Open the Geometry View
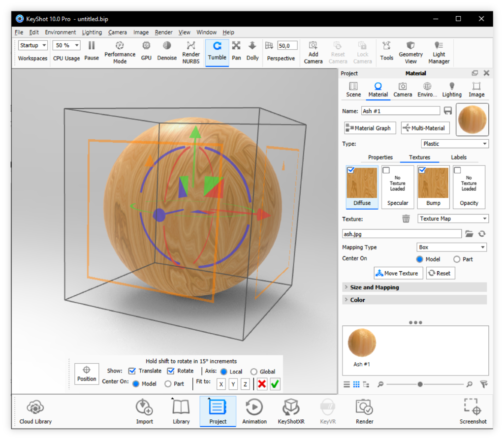This screenshot has height=440, width=504. tap(410, 52)
